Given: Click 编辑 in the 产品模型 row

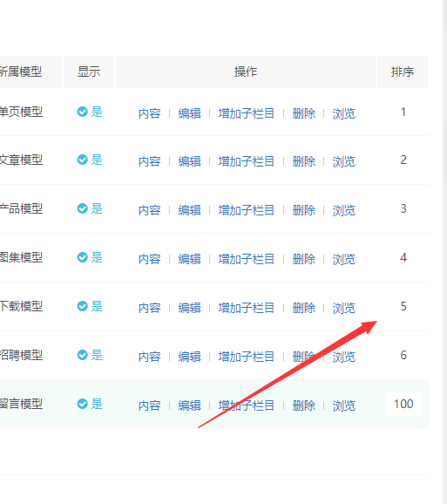Looking at the screenshot, I should click(x=189, y=210).
